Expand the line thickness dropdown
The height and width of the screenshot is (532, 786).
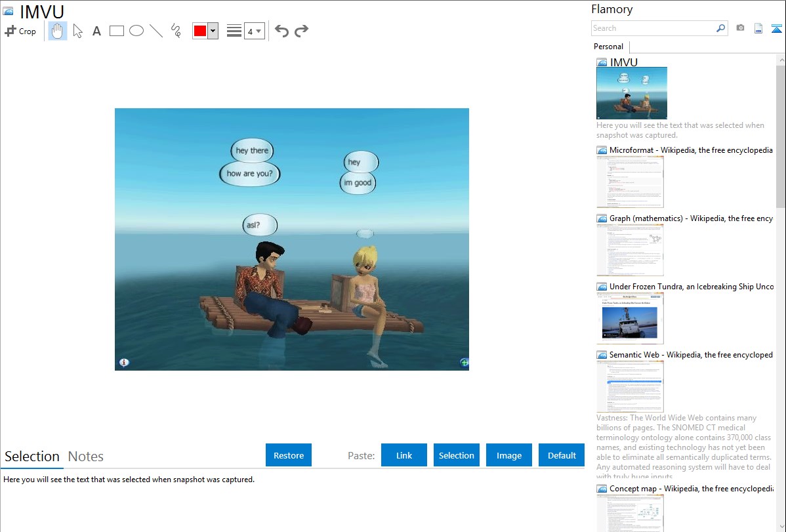coord(254,31)
